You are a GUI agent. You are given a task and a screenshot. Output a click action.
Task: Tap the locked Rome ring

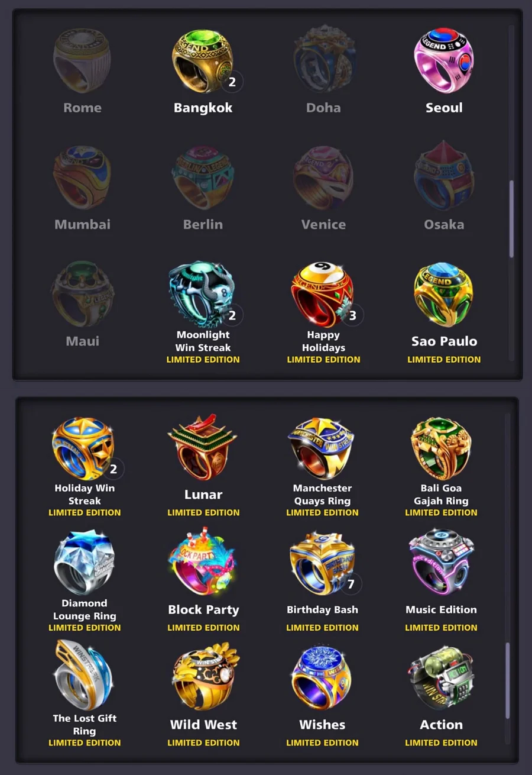82,62
